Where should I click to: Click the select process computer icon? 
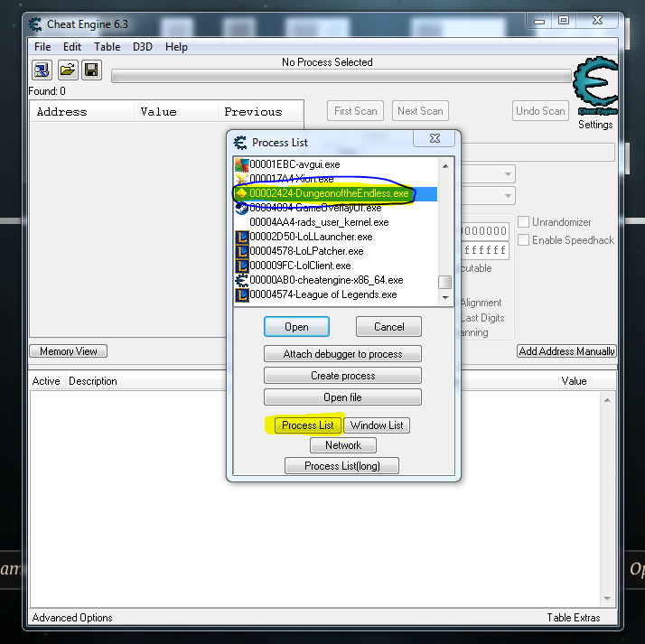click(42, 70)
